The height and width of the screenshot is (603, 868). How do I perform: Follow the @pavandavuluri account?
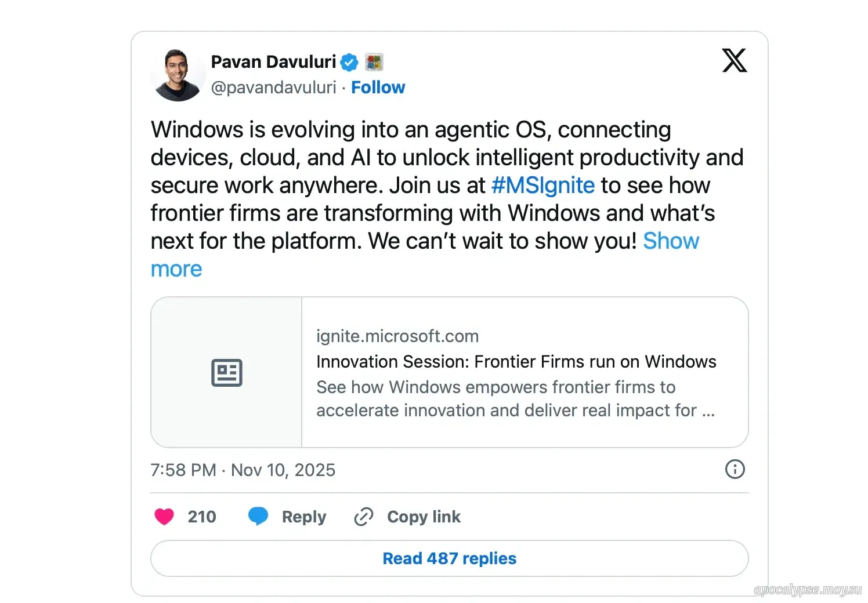pos(378,88)
